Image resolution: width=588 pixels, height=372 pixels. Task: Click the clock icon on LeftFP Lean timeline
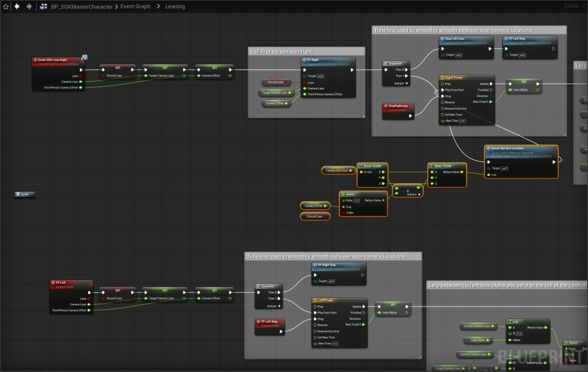(315, 300)
